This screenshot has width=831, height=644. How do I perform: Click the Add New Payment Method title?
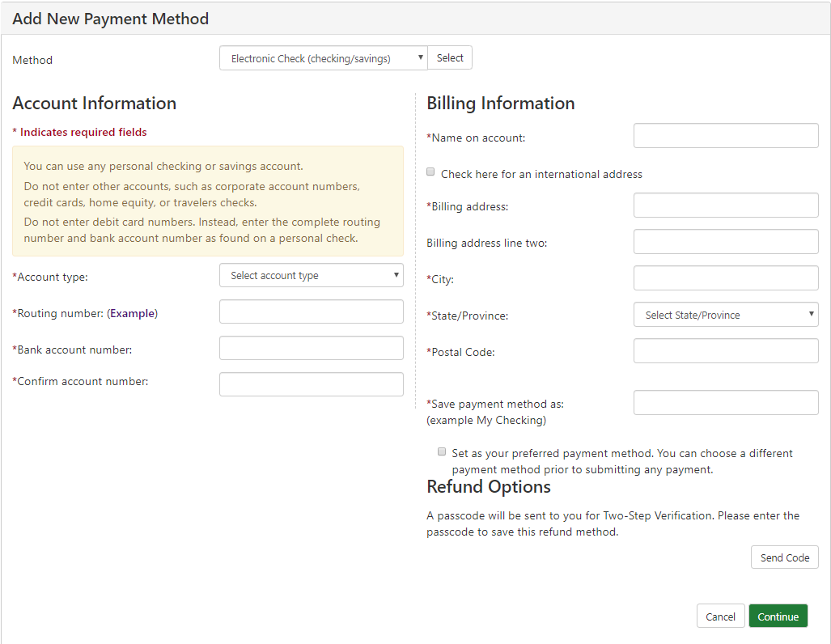110,19
